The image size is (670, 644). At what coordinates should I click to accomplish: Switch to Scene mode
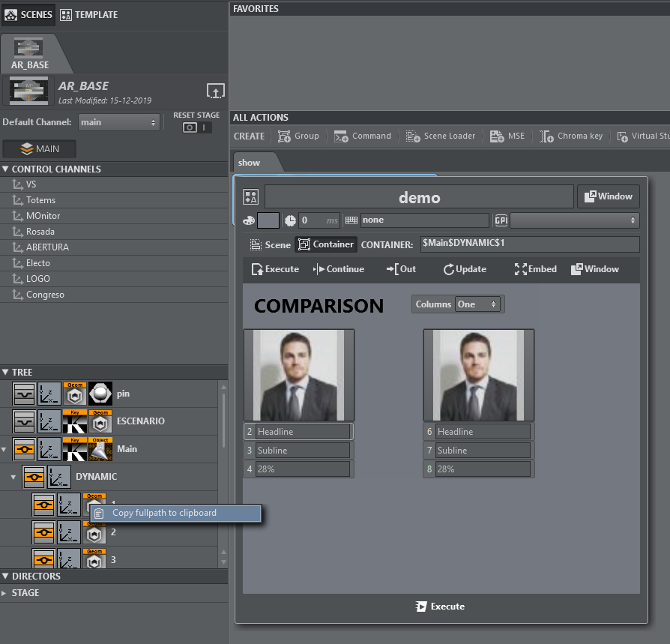tap(271, 244)
